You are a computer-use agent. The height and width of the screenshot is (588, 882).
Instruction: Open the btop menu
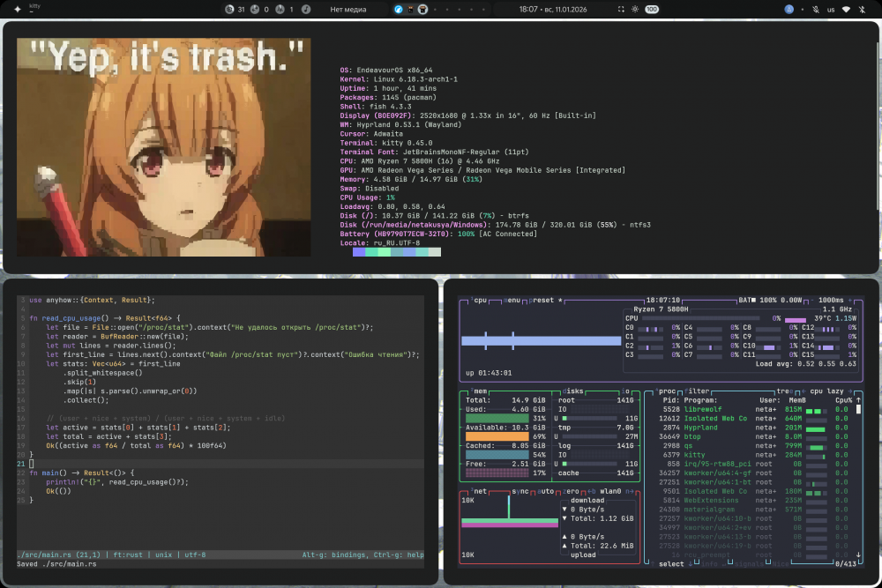pyautogui.click(x=512, y=301)
